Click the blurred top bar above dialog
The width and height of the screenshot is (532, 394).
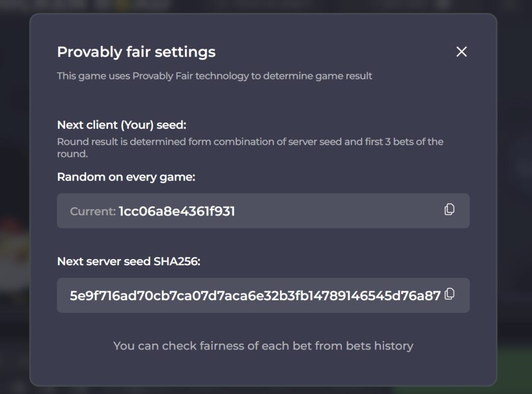coord(266,6)
